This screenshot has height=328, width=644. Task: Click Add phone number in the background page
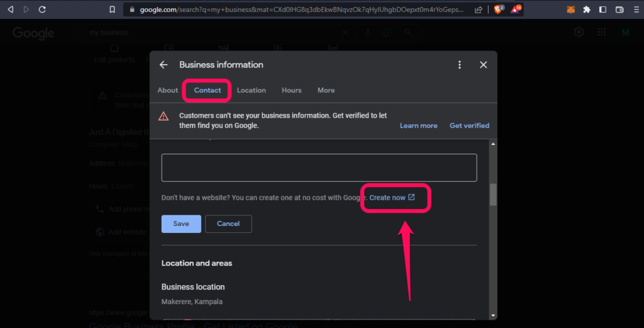tap(122, 209)
